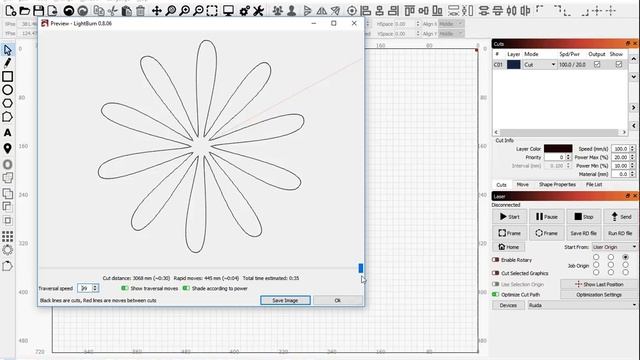640x360 pixels.
Task: Click the move layer up arrow in the Cuts panel
Action: coord(633,59)
